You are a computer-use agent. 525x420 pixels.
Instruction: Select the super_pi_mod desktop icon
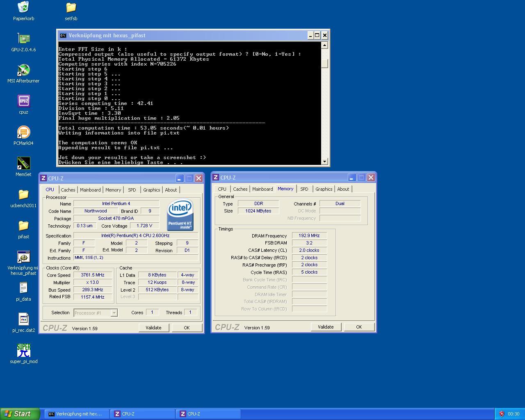(x=23, y=350)
